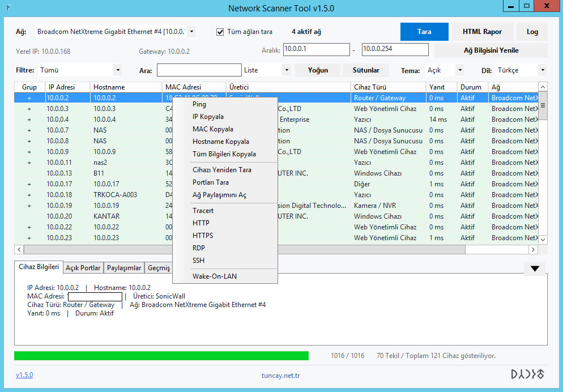Click Ağ Bilgisini Yenile button
Viewport: 563px width, 392px height.
(x=491, y=50)
